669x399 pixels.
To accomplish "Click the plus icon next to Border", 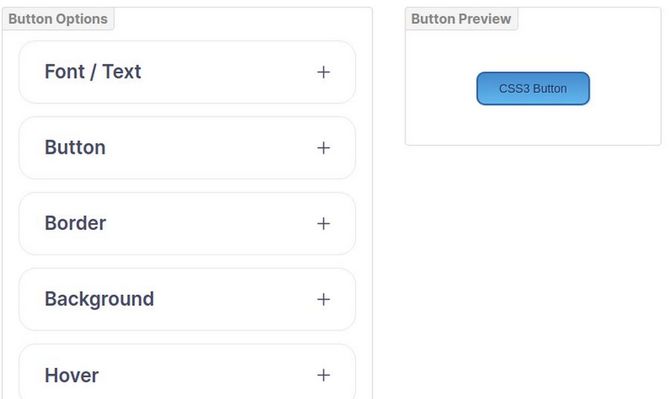I will point(323,224).
